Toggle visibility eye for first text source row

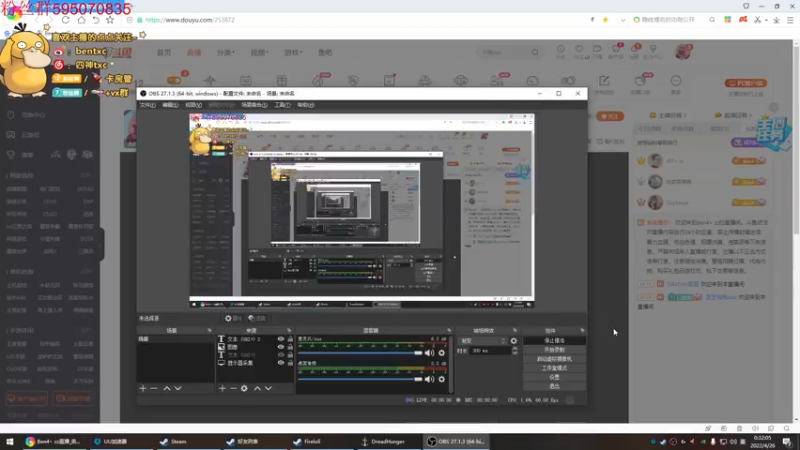click(281, 339)
